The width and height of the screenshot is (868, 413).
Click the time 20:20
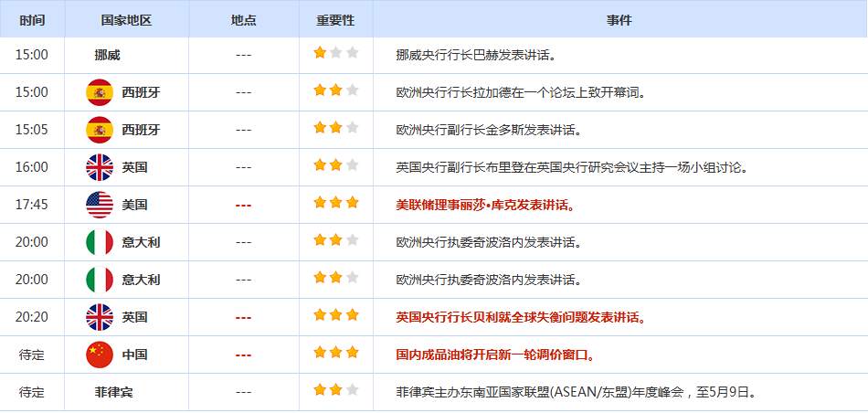pos(32,317)
